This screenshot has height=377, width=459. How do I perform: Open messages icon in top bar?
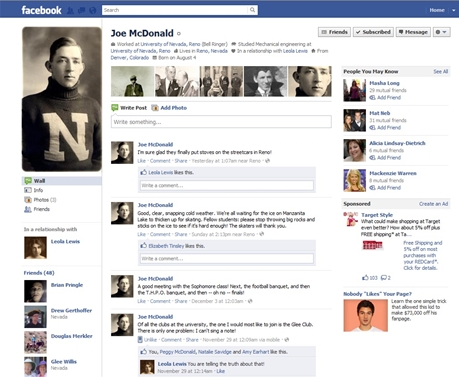click(81, 11)
